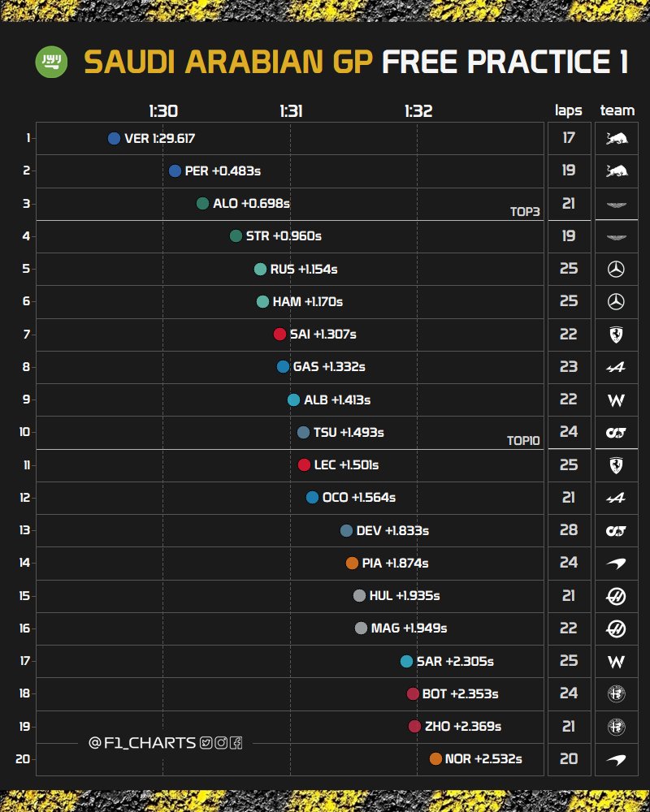Click the 'laps' column header
Screen dimensions: 650x812
(569, 110)
